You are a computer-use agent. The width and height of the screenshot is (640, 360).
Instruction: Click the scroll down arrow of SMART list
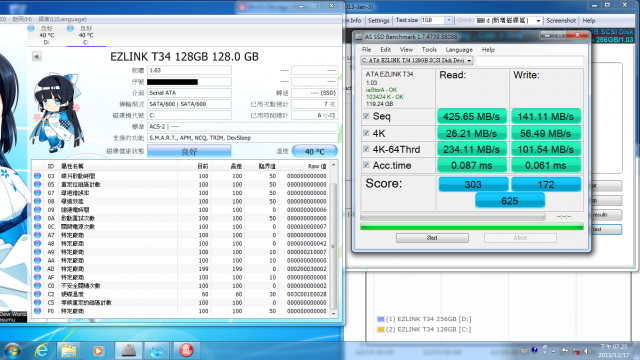pyautogui.click(x=333, y=313)
